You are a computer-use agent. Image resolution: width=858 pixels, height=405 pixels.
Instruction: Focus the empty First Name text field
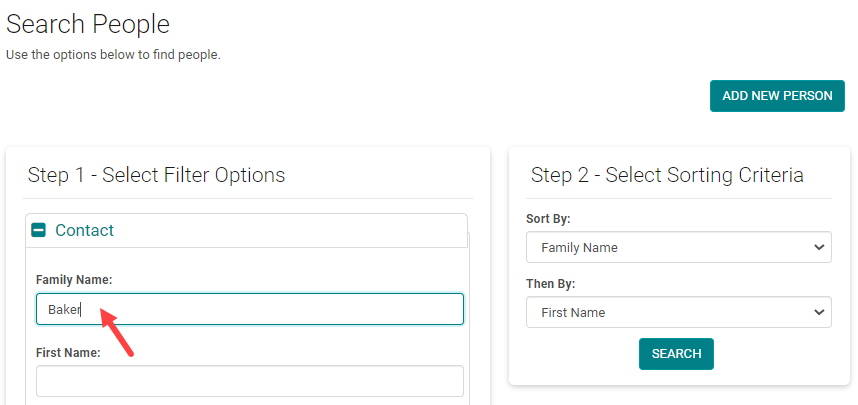coord(250,381)
